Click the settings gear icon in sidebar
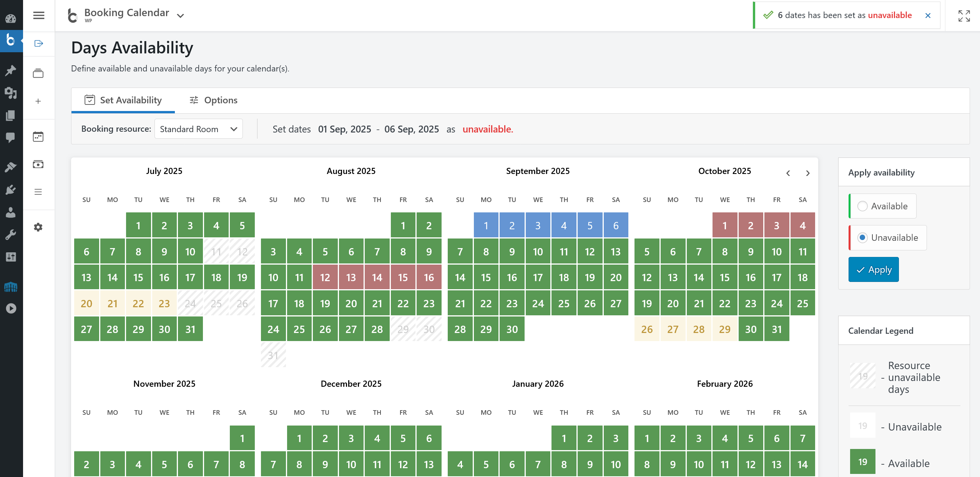The height and width of the screenshot is (477, 980). [38, 227]
